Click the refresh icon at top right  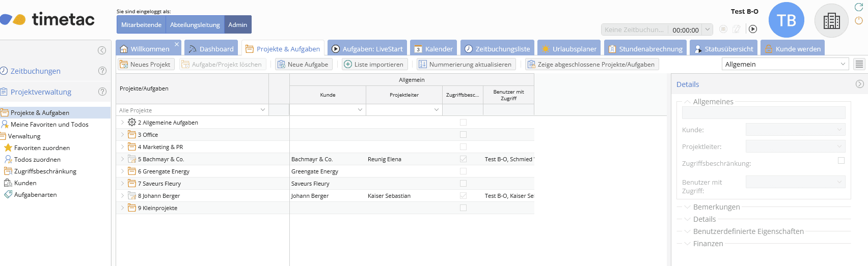point(858,7)
